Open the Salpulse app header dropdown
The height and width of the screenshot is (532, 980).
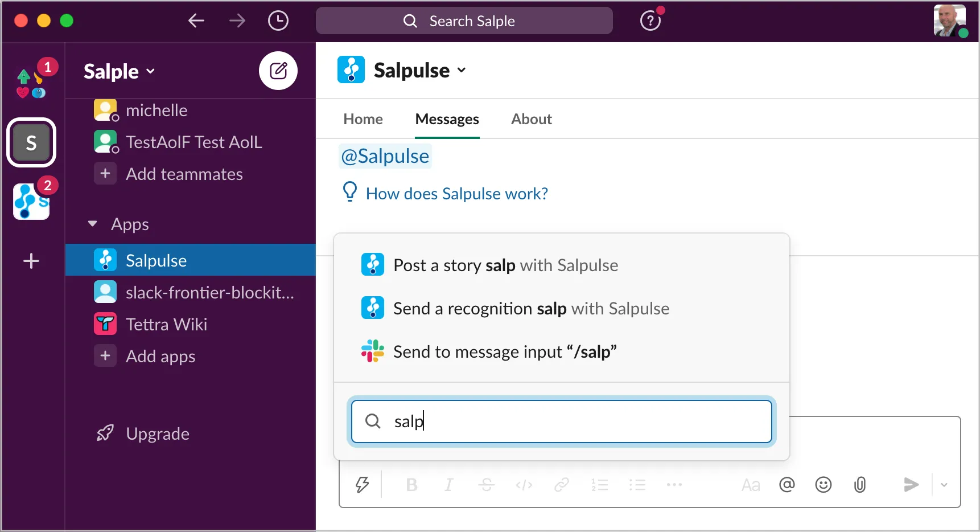(420, 70)
